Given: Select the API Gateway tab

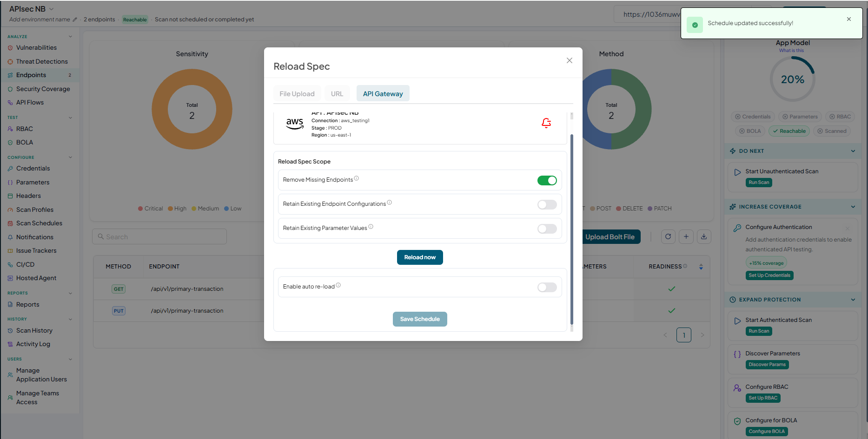Looking at the screenshot, I should 383,93.
